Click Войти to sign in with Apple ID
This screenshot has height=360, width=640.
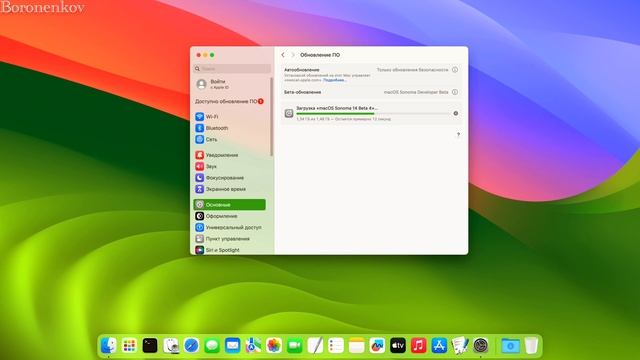(218, 82)
